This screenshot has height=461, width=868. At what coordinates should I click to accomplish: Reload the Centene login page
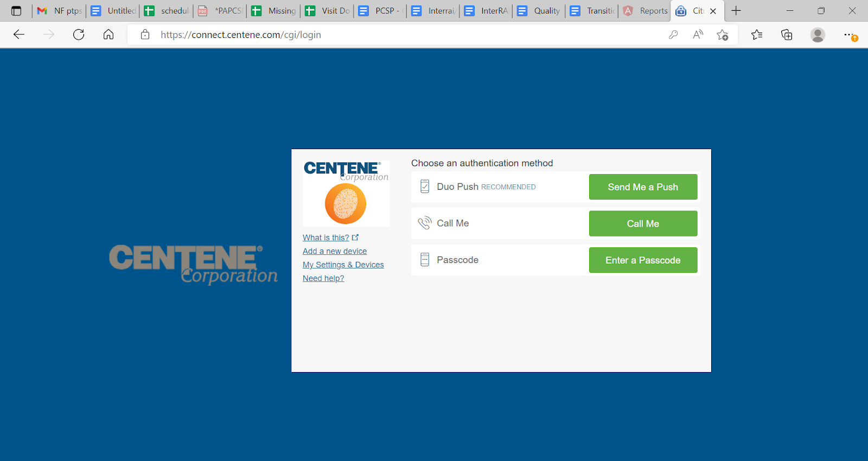tap(79, 35)
